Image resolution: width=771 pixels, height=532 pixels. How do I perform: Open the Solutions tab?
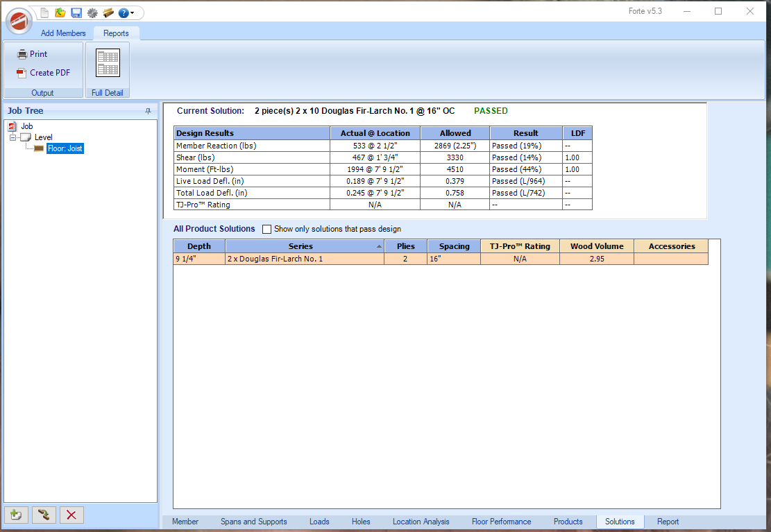[x=620, y=522]
